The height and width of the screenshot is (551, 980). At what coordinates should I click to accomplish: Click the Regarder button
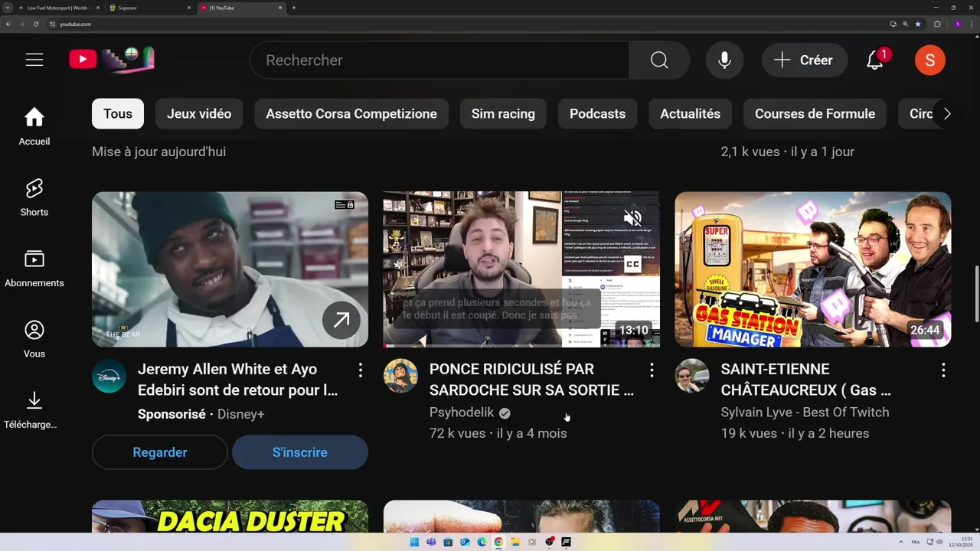(160, 452)
